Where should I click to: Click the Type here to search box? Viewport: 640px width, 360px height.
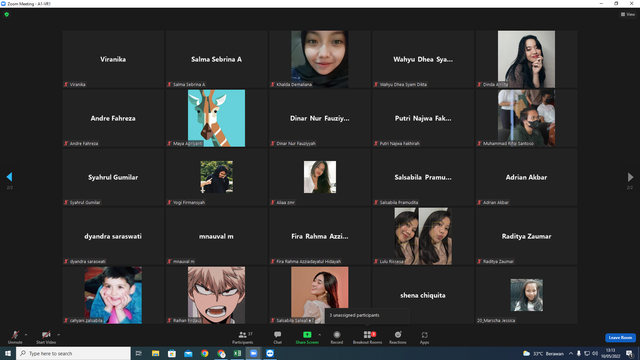click(x=74, y=353)
